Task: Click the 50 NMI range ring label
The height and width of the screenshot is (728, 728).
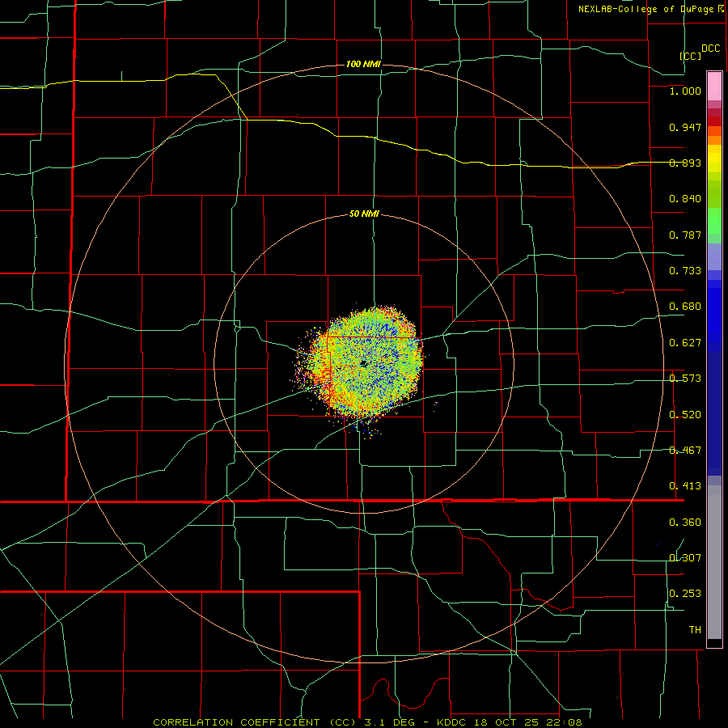Action: coord(364,214)
